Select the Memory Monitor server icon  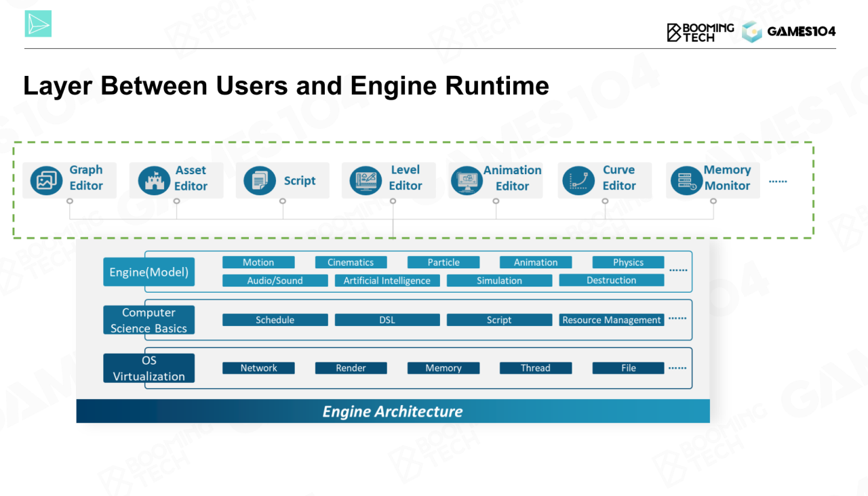(686, 181)
